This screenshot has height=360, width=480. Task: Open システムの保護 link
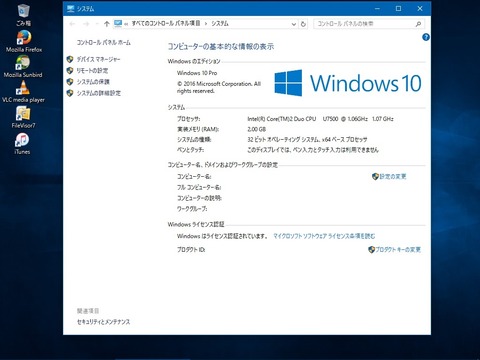tap(93, 82)
